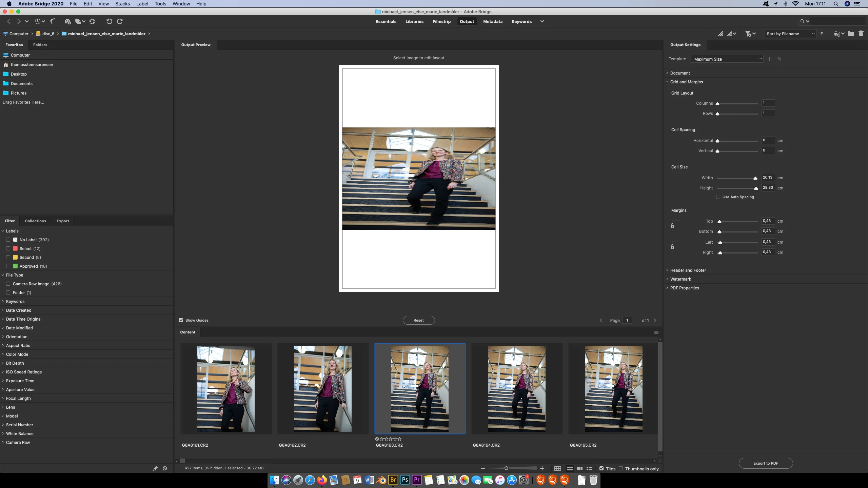Click the boomerang return-to-app icon
This screenshot has height=488, width=868.
[53, 21]
